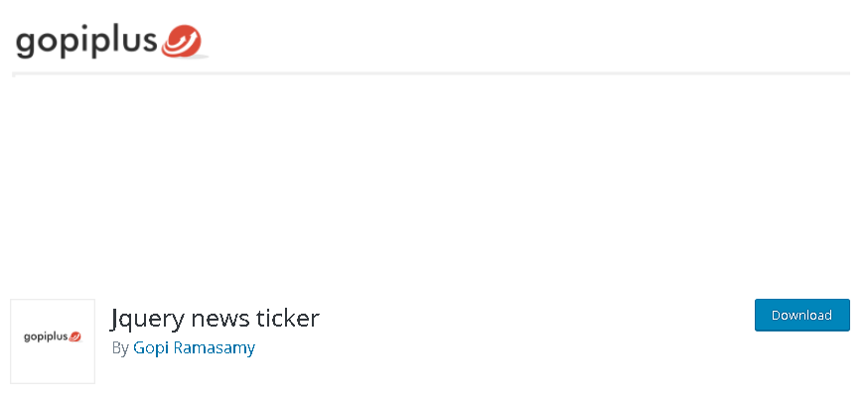Click the gopiplus wordmark in the banner

(x=87, y=43)
